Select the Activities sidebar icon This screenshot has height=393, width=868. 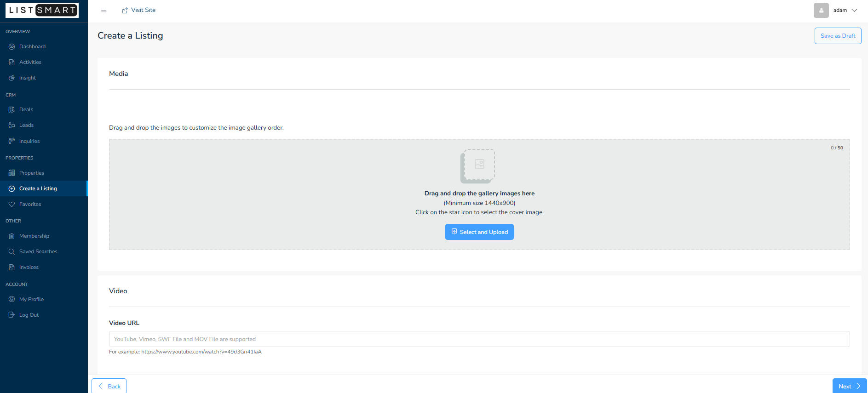tap(12, 62)
